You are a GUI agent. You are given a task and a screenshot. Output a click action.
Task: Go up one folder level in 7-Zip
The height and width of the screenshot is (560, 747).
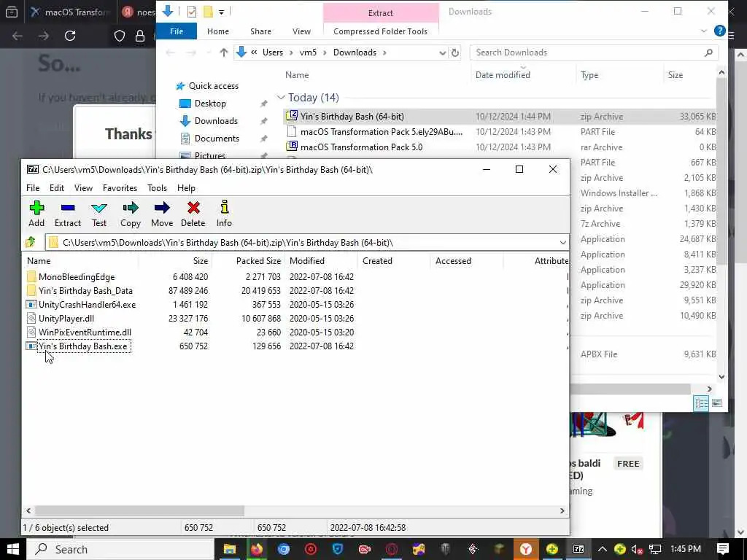tap(31, 242)
